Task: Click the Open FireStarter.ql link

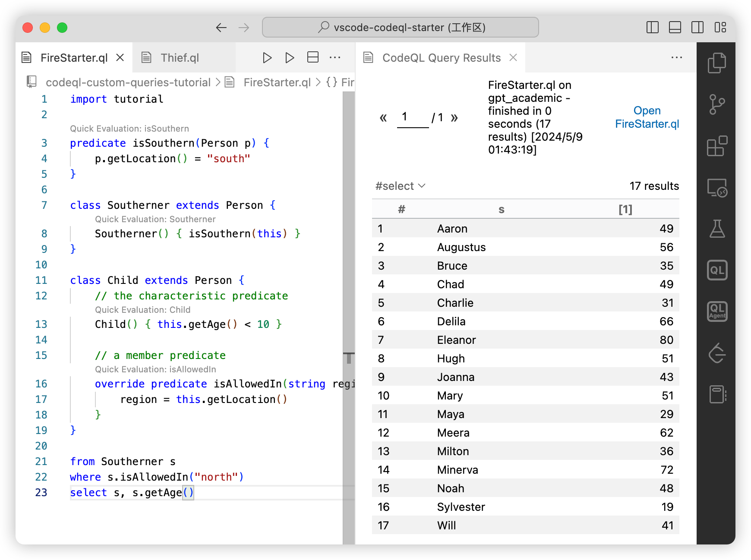Action: tap(647, 117)
